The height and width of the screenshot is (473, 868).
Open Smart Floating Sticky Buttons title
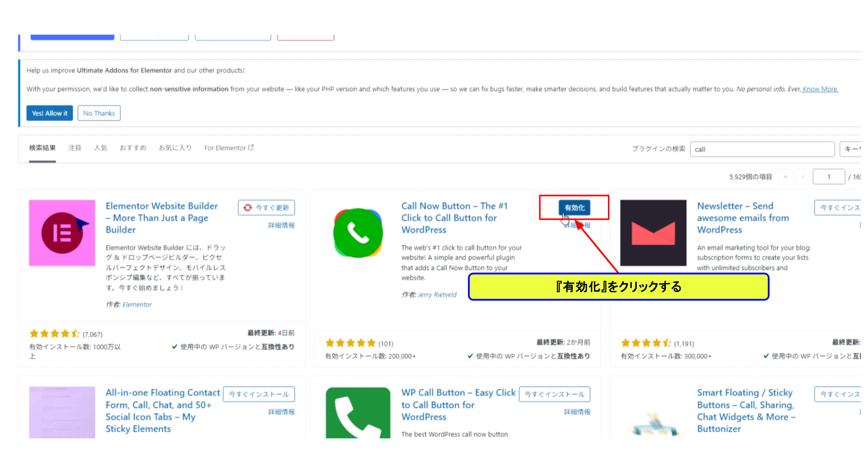point(746,411)
